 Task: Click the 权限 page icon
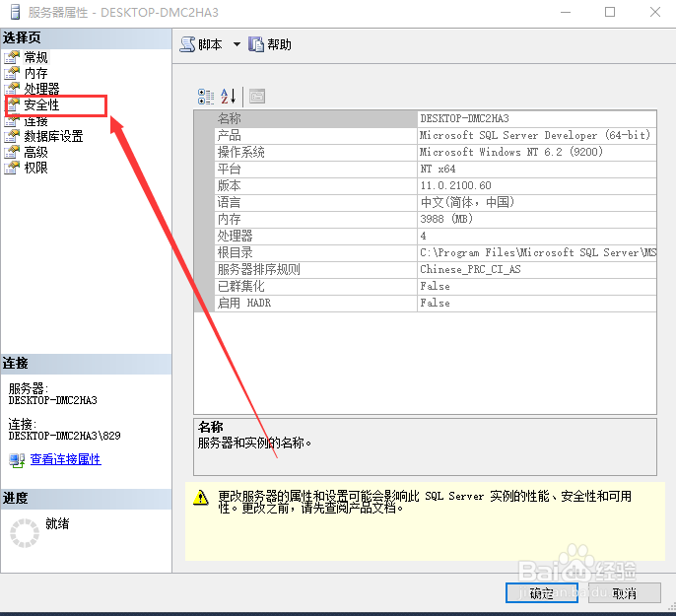click(12, 168)
